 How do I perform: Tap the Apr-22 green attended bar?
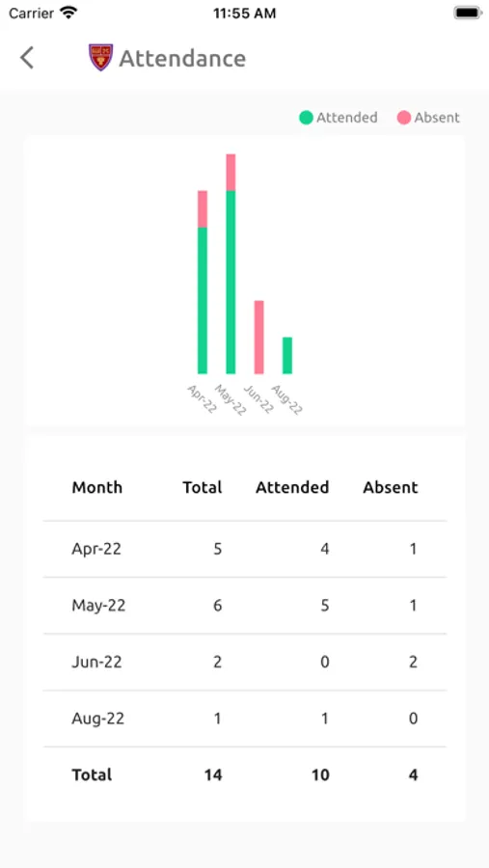coord(203,301)
